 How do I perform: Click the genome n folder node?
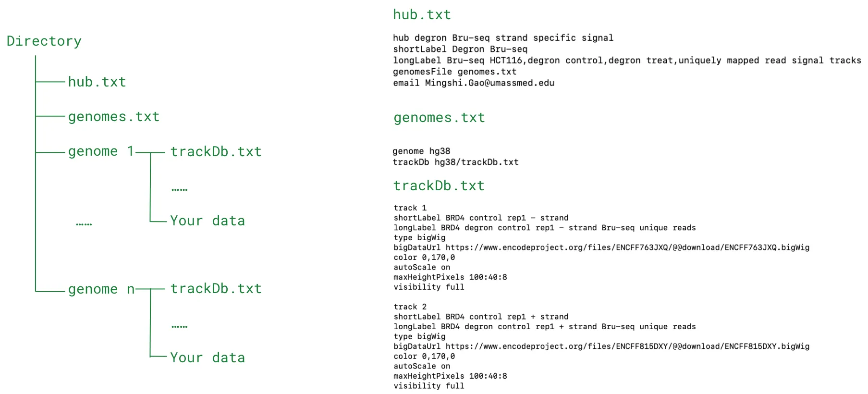tap(101, 289)
